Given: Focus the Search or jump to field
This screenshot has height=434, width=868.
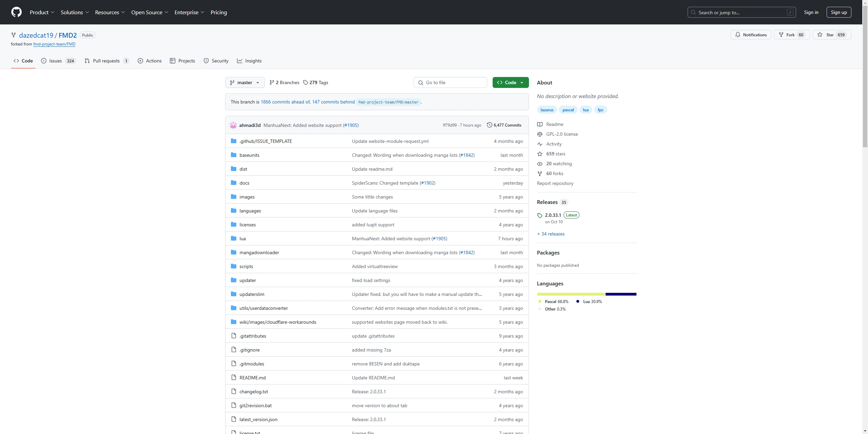Looking at the screenshot, I should pyautogui.click(x=742, y=12).
